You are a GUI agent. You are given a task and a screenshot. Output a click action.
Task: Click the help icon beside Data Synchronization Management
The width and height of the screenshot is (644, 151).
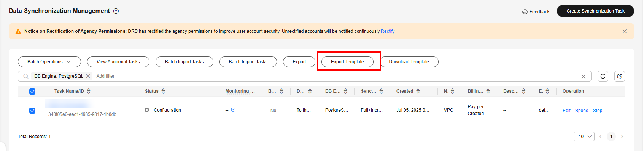116,11
